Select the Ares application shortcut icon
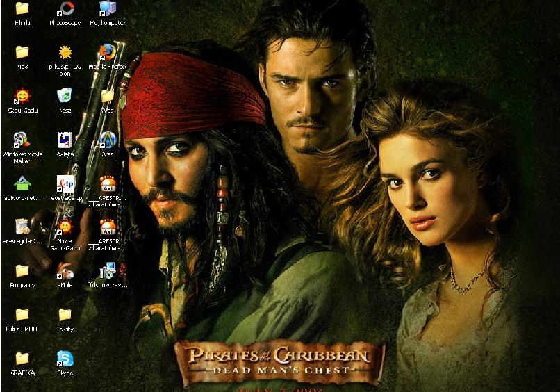Screen dimensions: 560x392 tap(107, 140)
